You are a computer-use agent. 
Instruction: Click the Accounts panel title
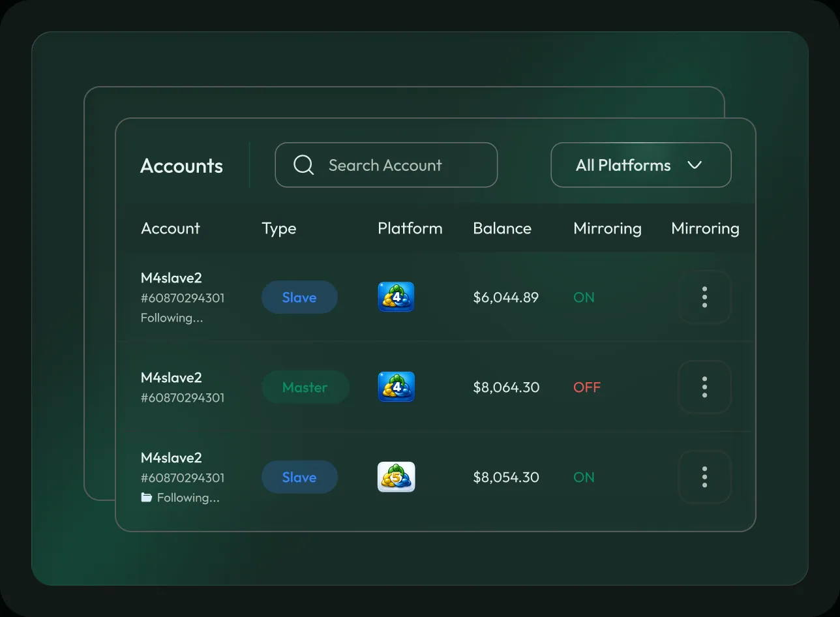[181, 166]
